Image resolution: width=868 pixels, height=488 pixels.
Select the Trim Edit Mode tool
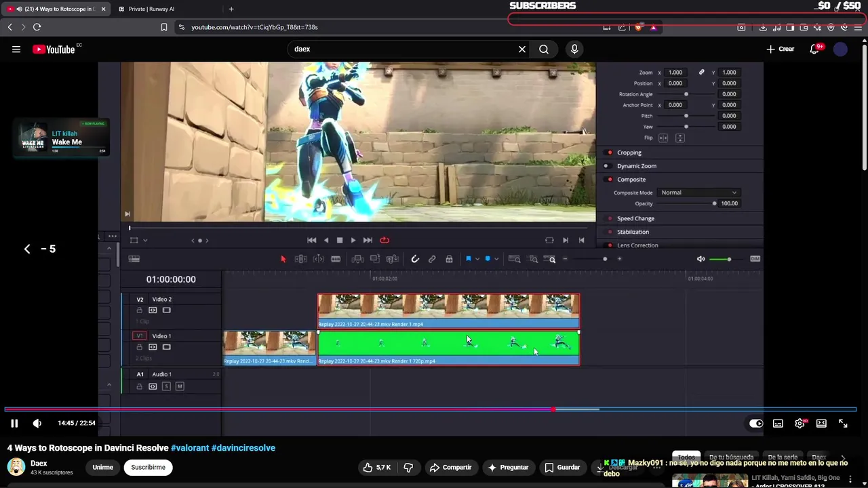coord(300,259)
